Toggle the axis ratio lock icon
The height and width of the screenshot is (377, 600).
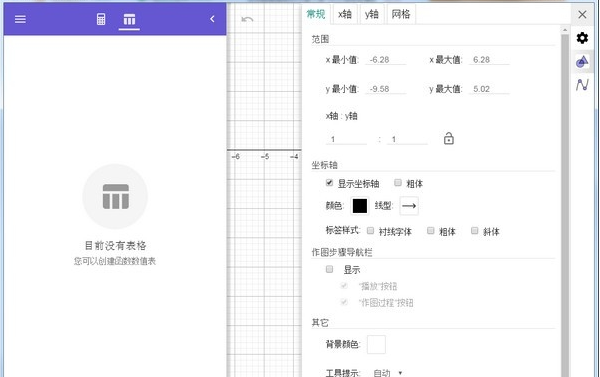[448, 138]
